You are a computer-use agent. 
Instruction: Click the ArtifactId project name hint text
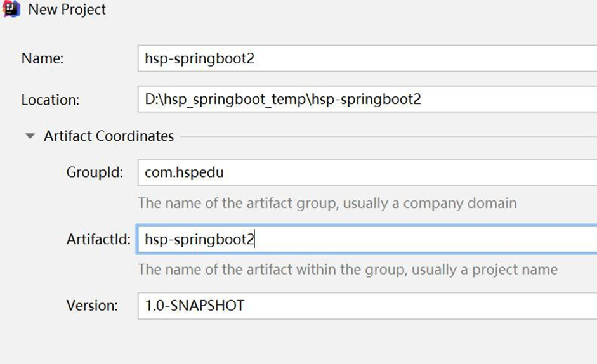(348, 270)
